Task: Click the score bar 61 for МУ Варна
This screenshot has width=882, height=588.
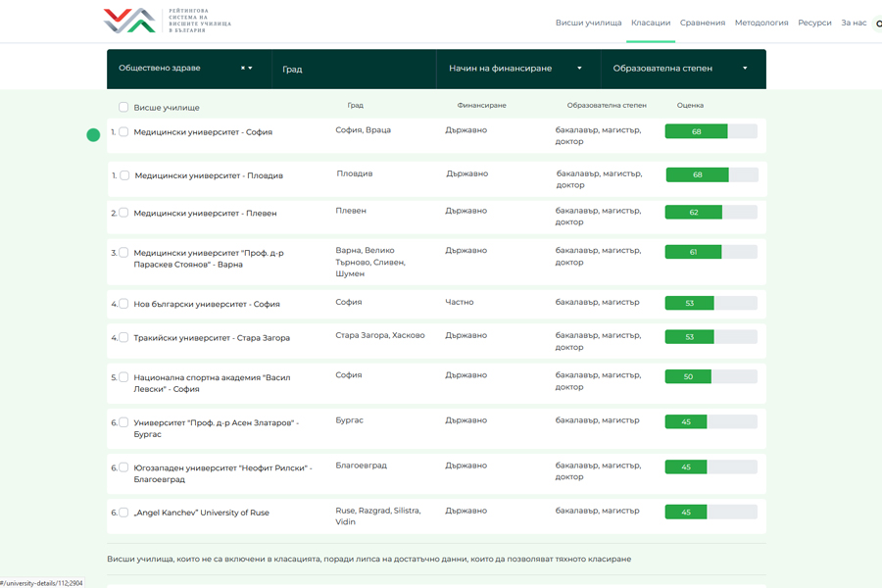Action: tap(711, 252)
